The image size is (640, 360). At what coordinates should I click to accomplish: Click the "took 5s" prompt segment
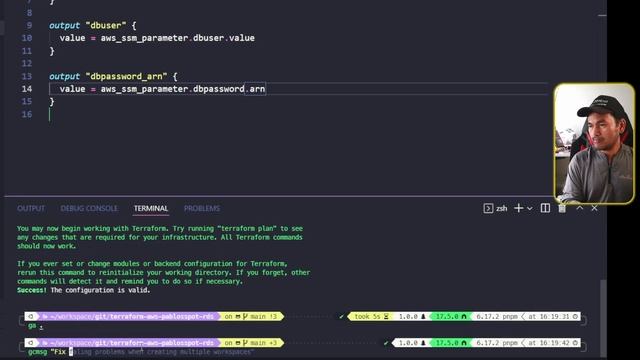point(371,316)
